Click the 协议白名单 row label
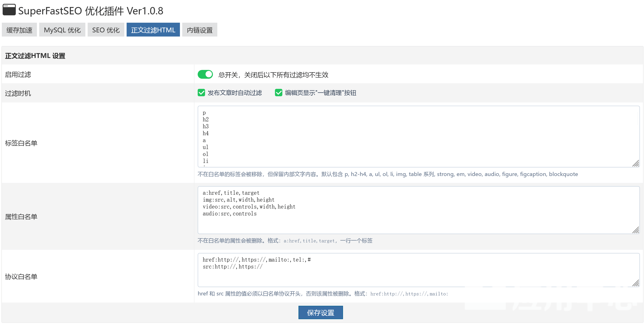 point(21,277)
